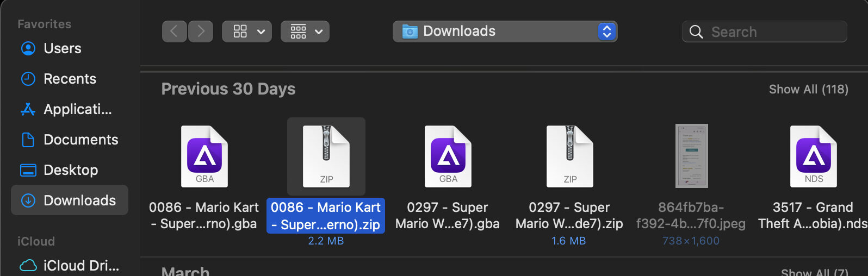Viewport: 868px width, 276px height.
Task: Select Recents in the sidebar
Action: pyautogui.click(x=70, y=79)
